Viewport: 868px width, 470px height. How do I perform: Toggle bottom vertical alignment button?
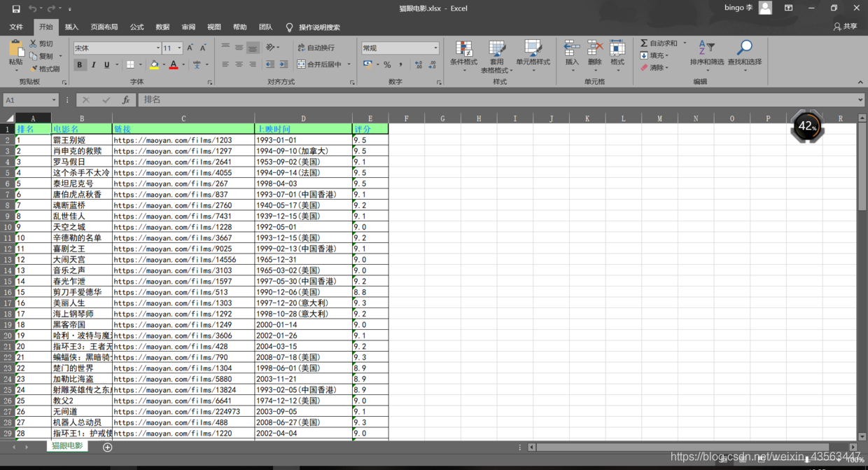click(252, 48)
